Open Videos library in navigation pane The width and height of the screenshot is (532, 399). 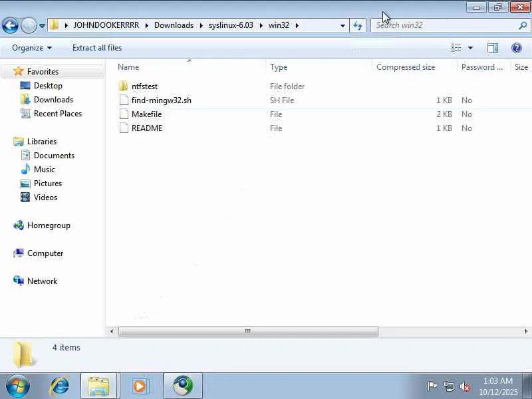[45, 197]
